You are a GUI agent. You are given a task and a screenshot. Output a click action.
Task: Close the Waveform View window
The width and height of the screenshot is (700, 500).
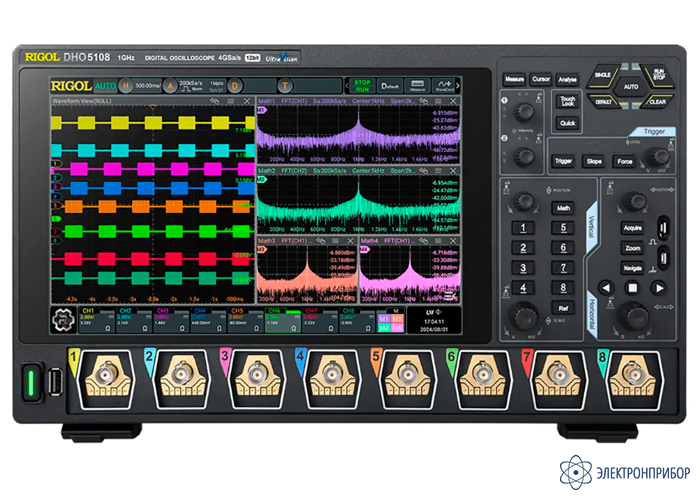247,101
